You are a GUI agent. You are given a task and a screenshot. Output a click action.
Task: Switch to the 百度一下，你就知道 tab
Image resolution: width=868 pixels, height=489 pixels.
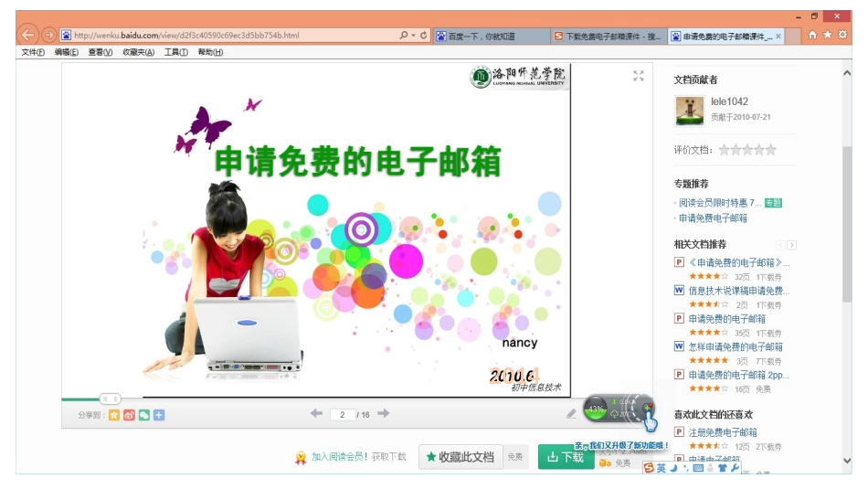(x=492, y=36)
